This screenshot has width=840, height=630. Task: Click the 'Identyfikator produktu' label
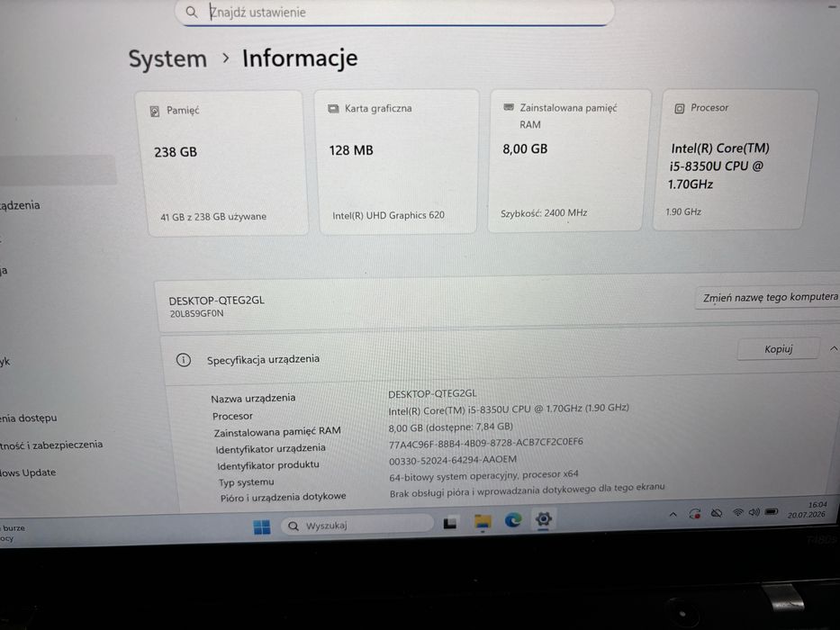[x=268, y=465]
